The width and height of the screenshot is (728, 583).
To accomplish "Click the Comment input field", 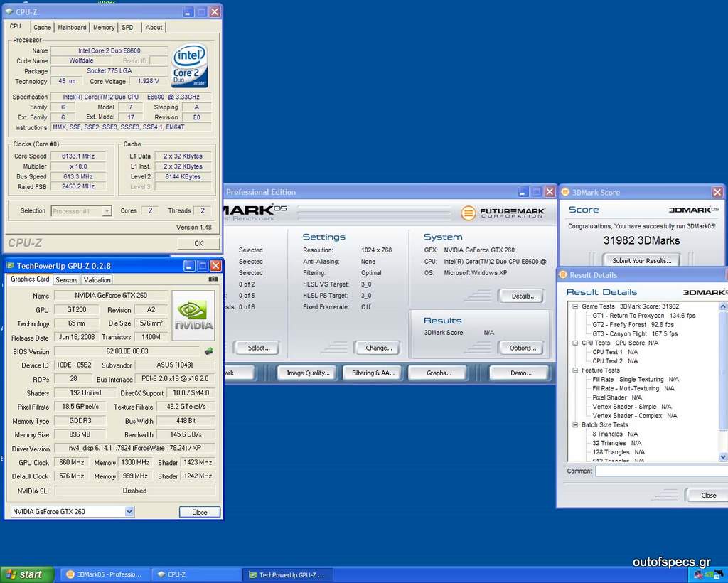I will (662, 471).
